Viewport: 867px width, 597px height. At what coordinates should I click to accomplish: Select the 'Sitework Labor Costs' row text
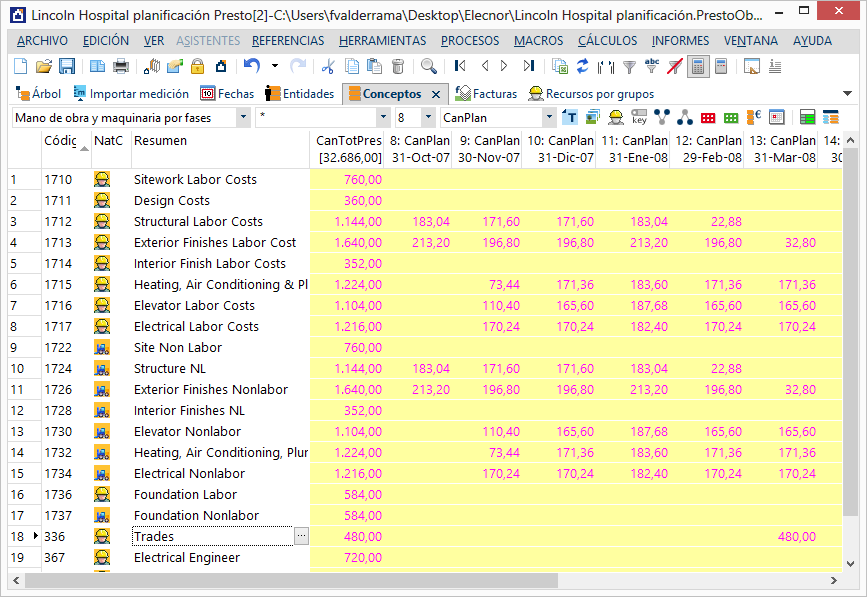pyautogui.click(x=195, y=180)
